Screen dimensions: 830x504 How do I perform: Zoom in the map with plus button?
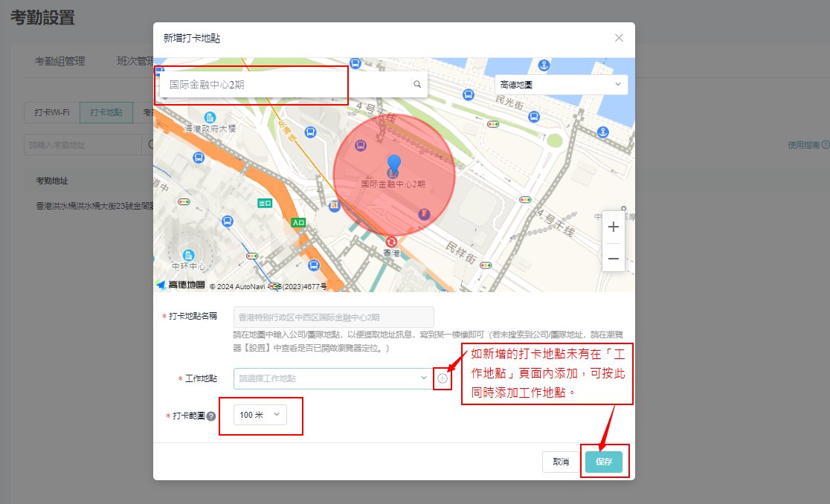pyautogui.click(x=613, y=227)
